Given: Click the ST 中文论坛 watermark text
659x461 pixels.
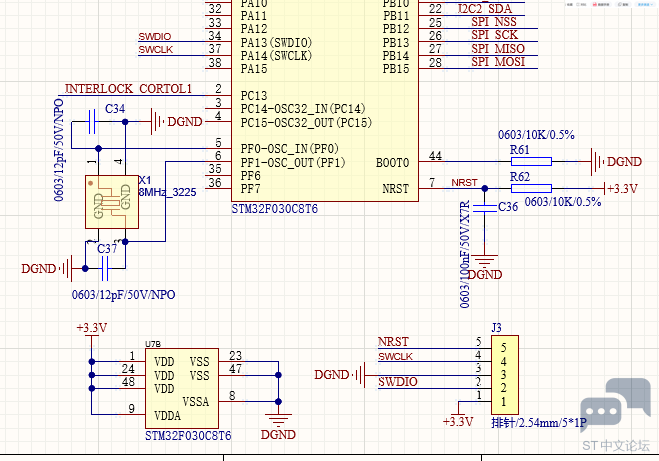Looking at the screenshot, I should click(x=615, y=445).
